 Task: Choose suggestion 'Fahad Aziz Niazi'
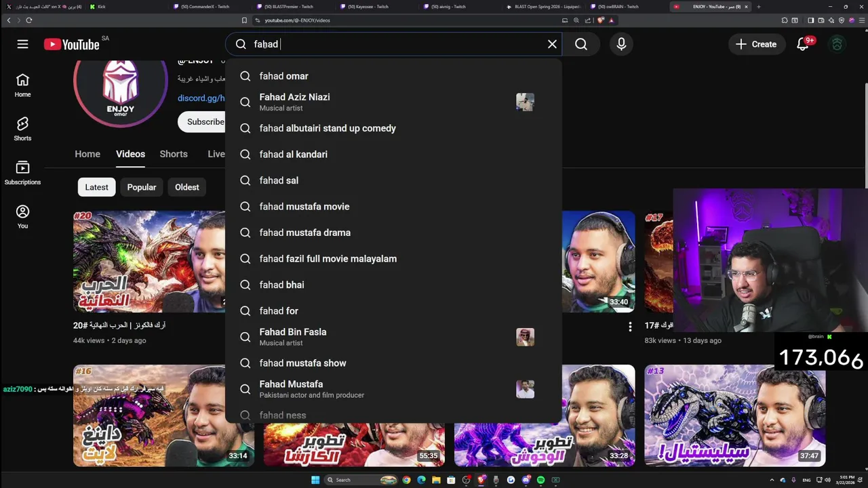click(x=393, y=102)
